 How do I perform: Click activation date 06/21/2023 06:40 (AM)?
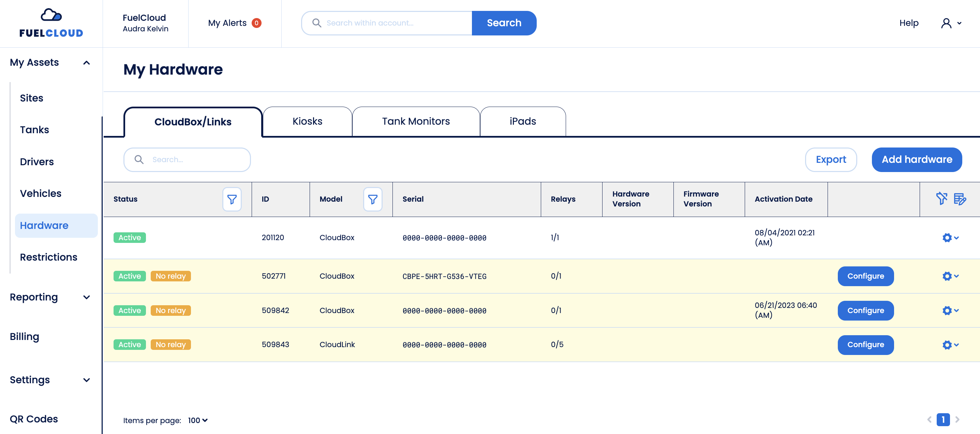(x=786, y=310)
